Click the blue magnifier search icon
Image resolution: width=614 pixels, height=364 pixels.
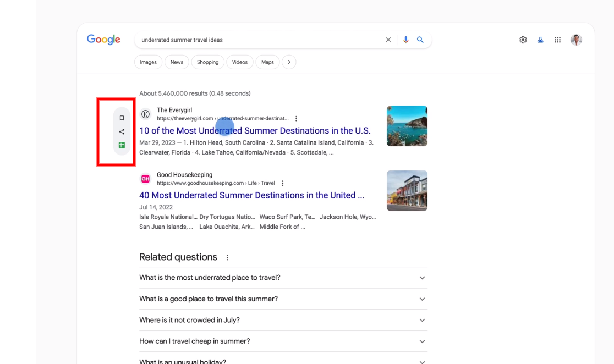[x=420, y=40]
